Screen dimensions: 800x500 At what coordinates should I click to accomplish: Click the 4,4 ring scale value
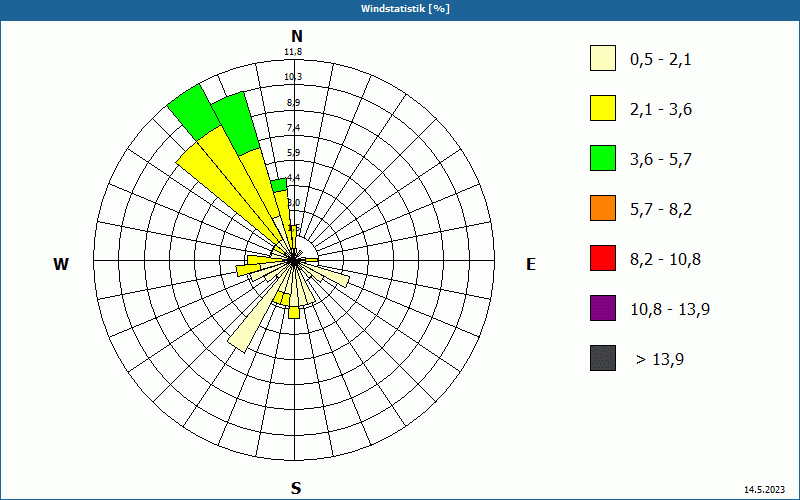pos(293,178)
